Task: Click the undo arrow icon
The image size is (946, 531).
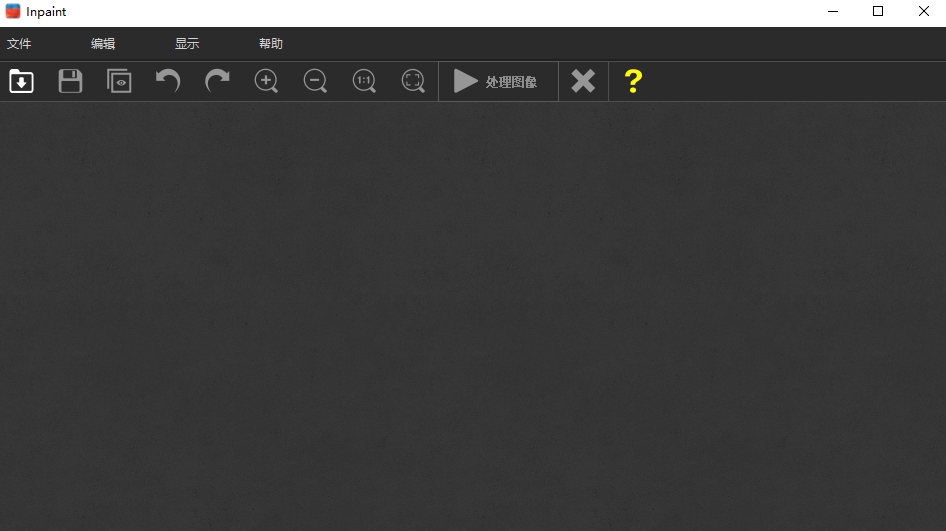Action: (168, 81)
